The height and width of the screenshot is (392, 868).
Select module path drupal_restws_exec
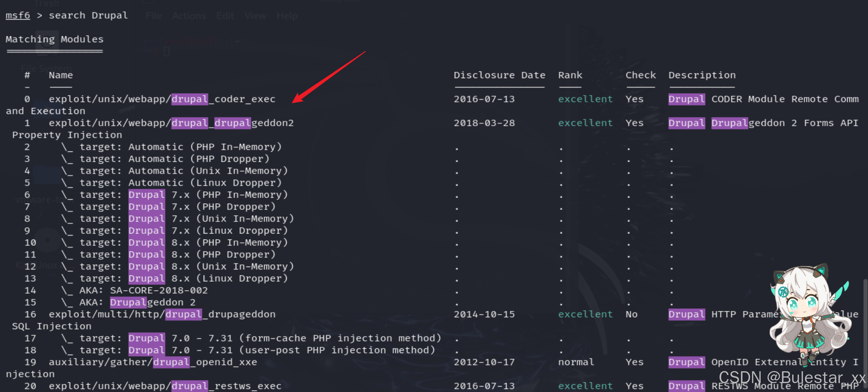click(165, 386)
